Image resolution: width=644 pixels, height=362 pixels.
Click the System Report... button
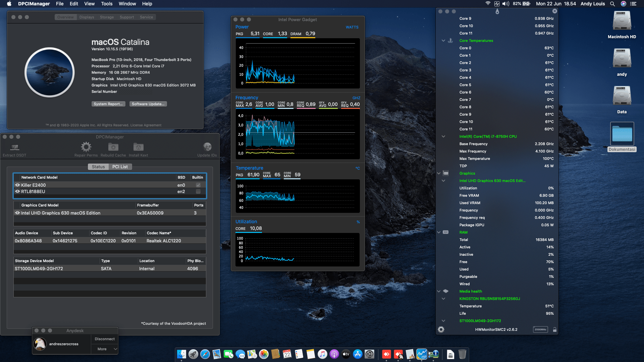click(x=108, y=104)
